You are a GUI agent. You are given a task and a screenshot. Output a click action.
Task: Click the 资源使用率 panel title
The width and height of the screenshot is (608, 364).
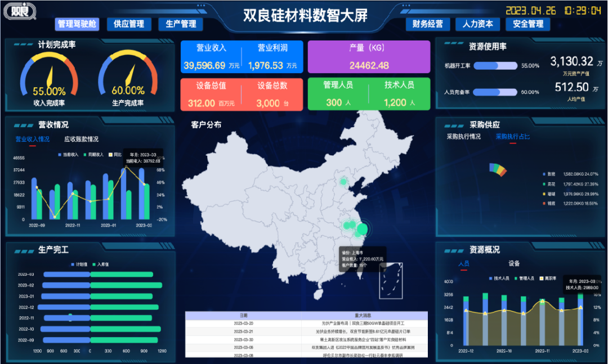pyautogui.click(x=488, y=47)
